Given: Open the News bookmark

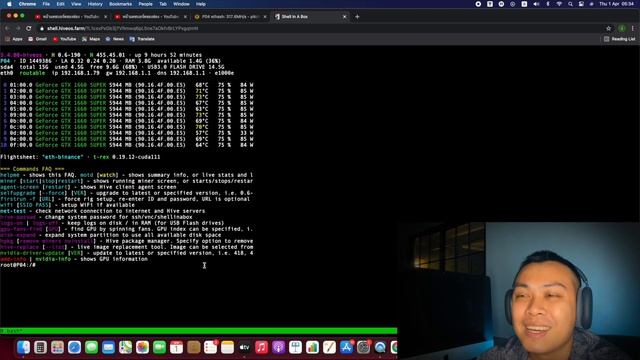Looking at the screenshot, I should tap(115, 39).
